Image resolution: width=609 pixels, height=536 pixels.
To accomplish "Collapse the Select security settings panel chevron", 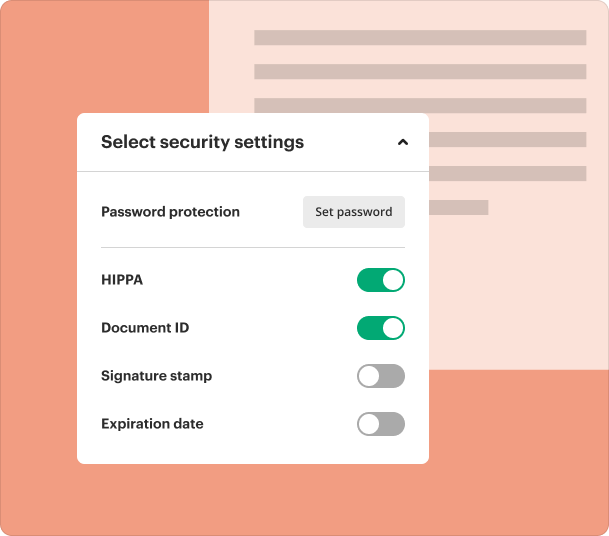I will [x=403, y=142].
